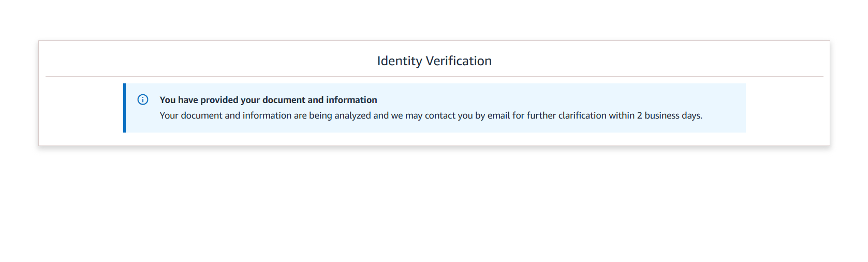Screen dimensions: 868x262
Task: Click the blue info circle icon
Action: coord(143,99)
